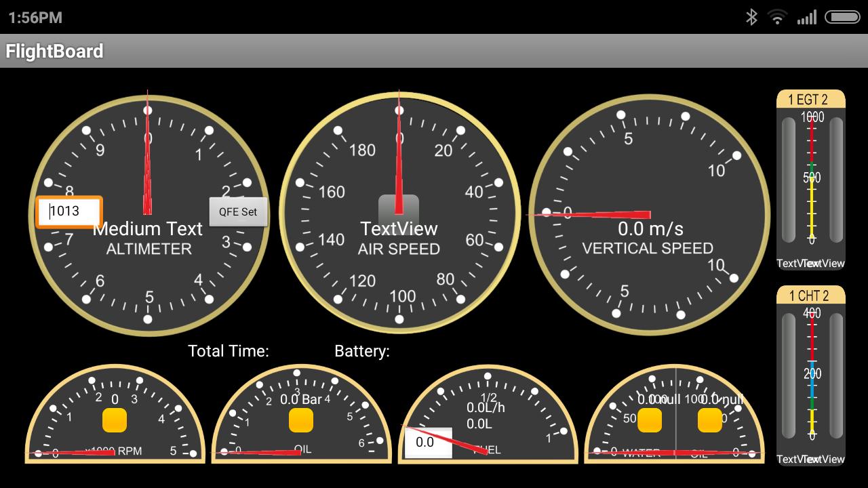Click the 1 CHT 2 temperature bar gauge

pos(810,376)
